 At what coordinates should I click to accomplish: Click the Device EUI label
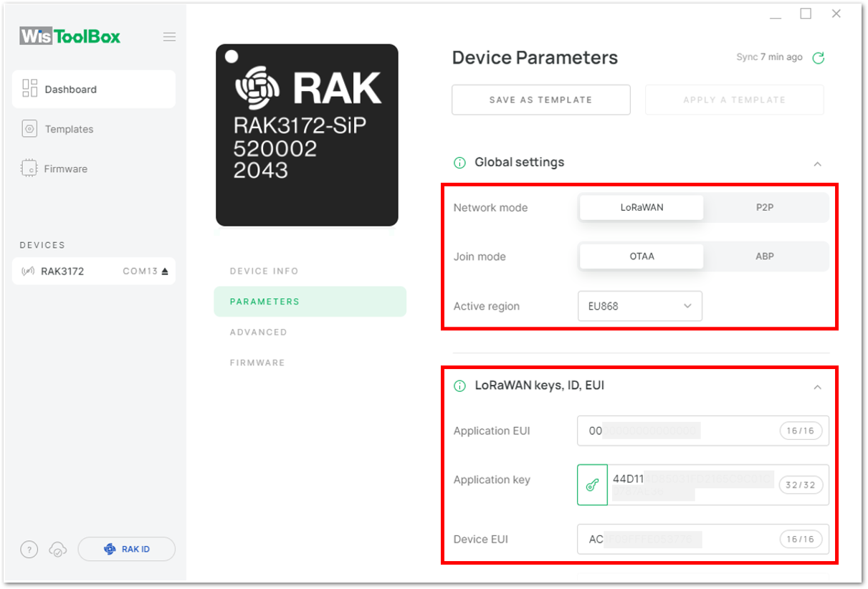[481, 540]
